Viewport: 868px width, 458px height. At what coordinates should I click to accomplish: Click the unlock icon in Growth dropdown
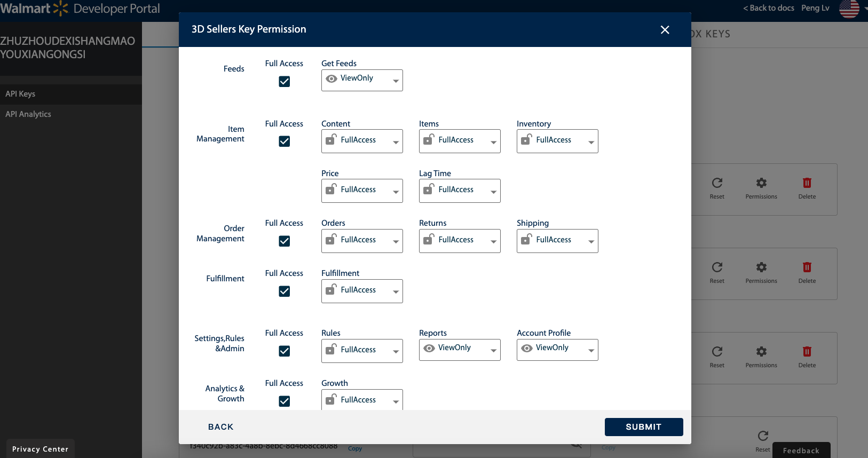(x=331, y=399)
